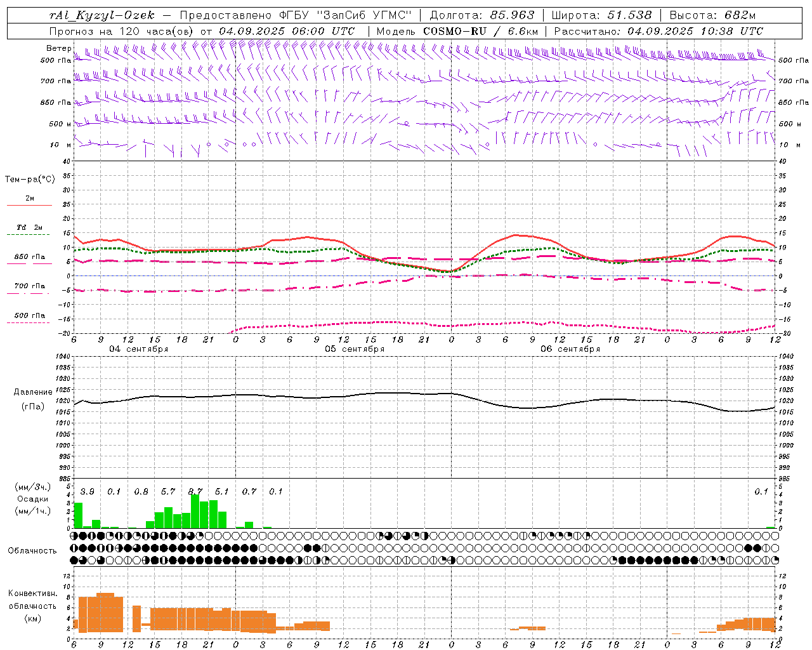Click the 0.7 precipitation total
The width and height of the screenshot is (812, 650).
(x=249, y=491)
